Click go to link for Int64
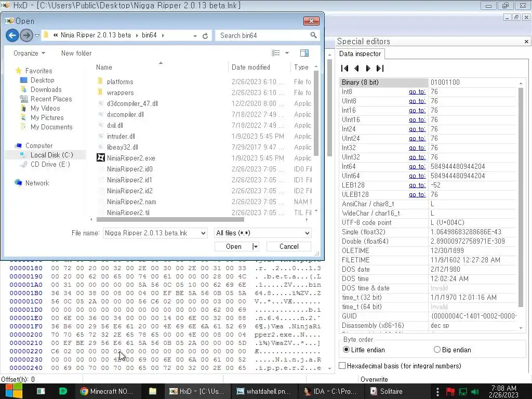Screen dimensions: 532x399 tap(417, 167)
